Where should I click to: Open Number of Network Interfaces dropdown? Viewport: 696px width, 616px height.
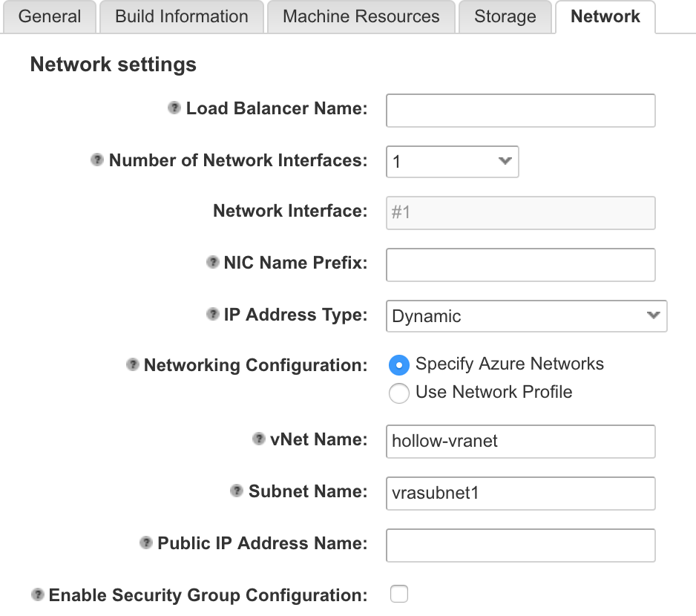click(x=452, y=162)
